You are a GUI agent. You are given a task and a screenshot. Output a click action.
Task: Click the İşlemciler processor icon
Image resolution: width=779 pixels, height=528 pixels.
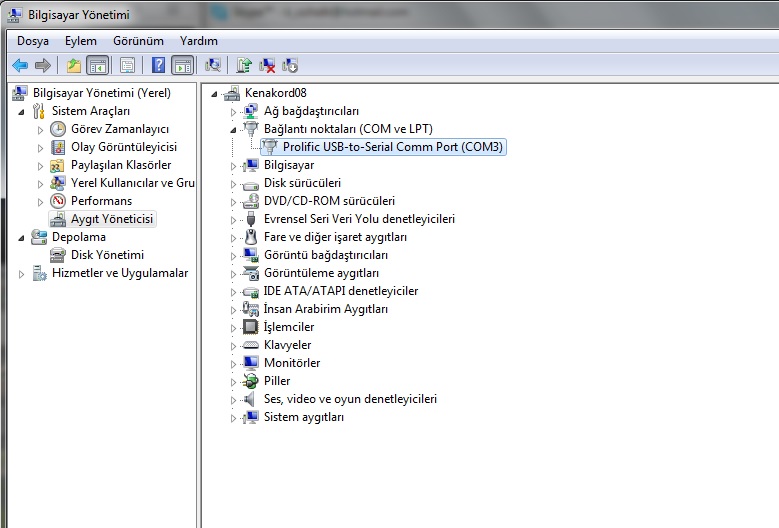(x=250, y=327)
